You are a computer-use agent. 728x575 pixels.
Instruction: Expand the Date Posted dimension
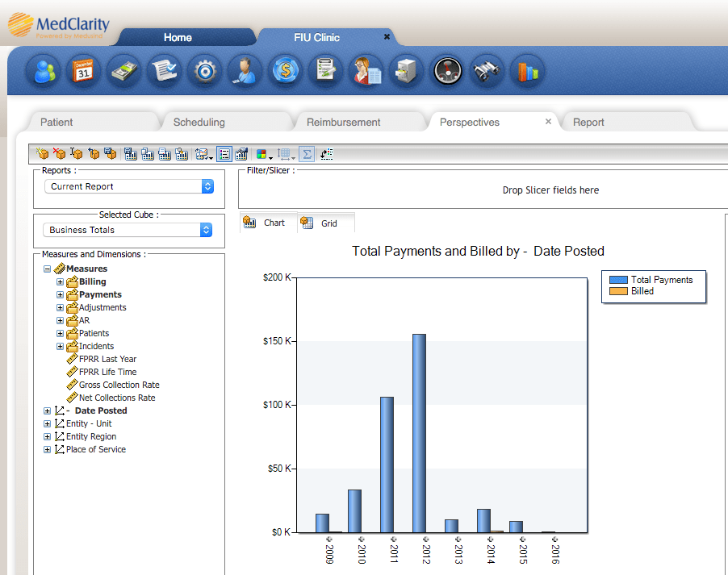tap(48, 410)
